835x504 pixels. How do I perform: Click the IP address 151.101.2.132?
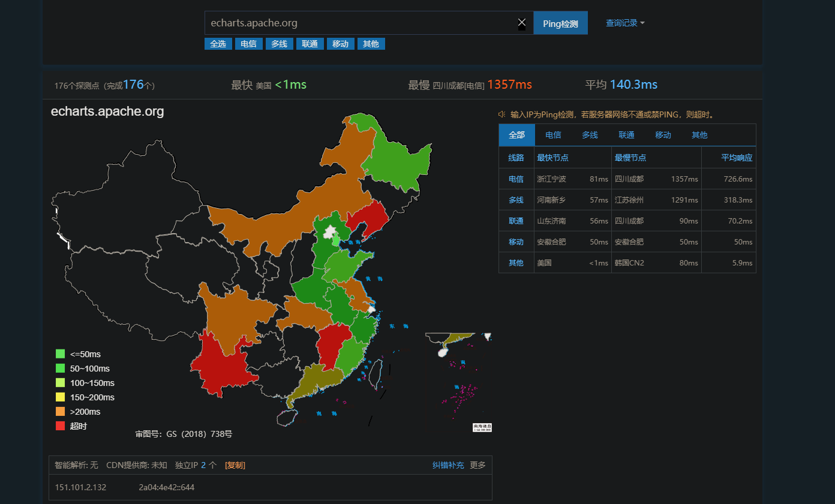[x=80, y=487]
